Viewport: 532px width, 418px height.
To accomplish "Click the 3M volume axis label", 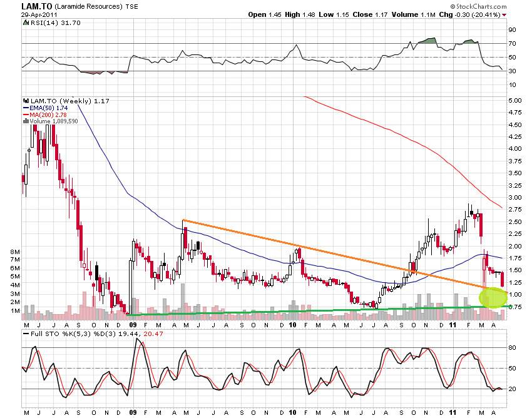I will pos(15,294).
